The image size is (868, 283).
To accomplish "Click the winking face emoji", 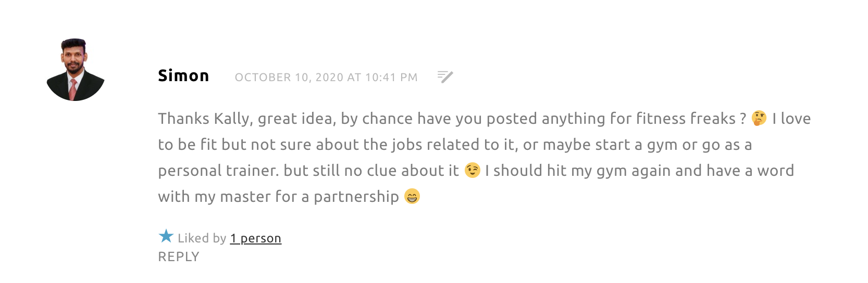I will 472,171.
